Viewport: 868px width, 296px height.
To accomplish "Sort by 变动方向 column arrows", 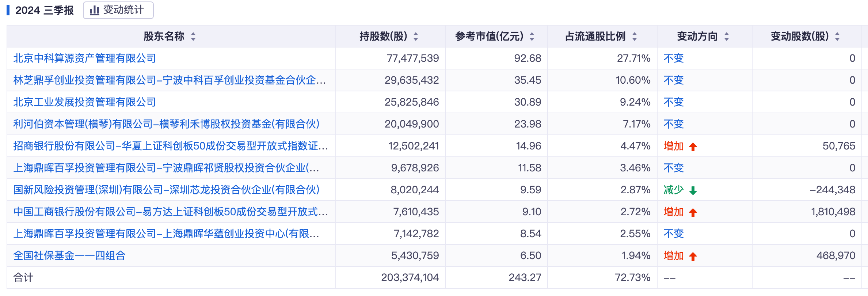I will (x=727, y=37).
